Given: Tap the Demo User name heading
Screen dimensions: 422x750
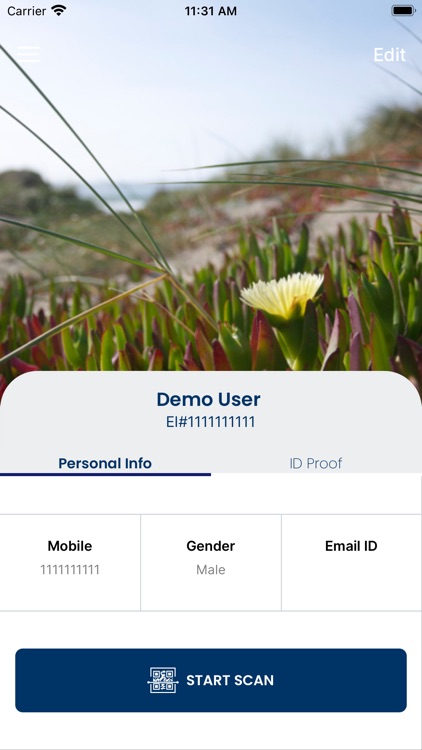Looking at the screenshot, I should click(209, 399).
